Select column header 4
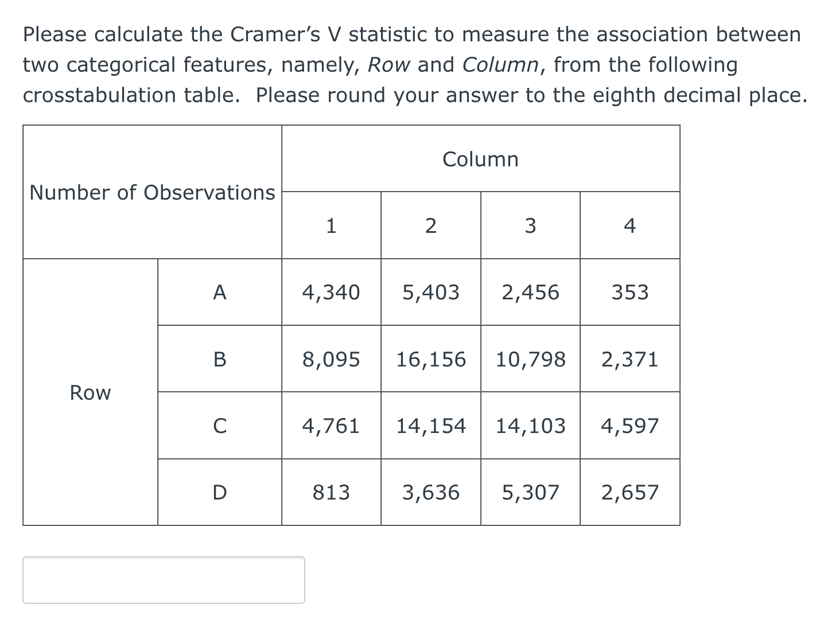Viewport: 840px width, 640px height. 629,226
